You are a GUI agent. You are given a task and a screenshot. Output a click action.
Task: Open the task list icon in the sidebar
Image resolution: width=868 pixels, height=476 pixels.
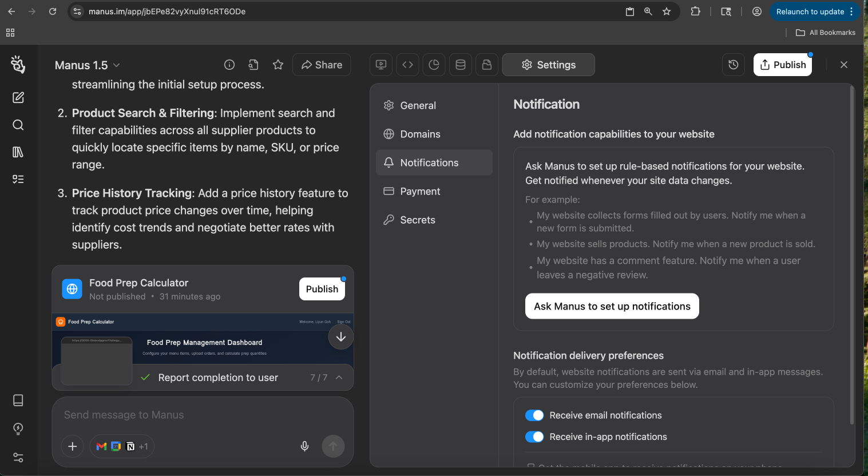click(18, 179)
